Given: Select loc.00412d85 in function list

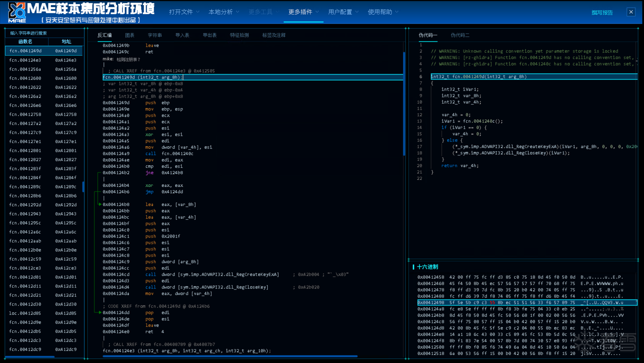Looking at the screenshot, I should point(25,313).
